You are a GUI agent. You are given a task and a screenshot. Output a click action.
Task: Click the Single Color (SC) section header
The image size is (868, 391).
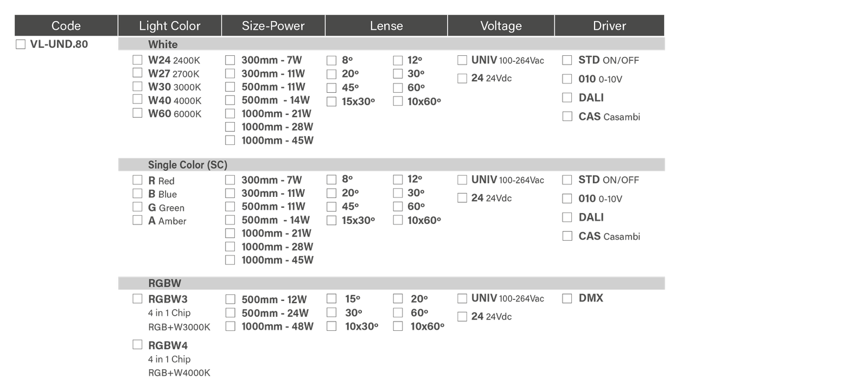point(187,165)
